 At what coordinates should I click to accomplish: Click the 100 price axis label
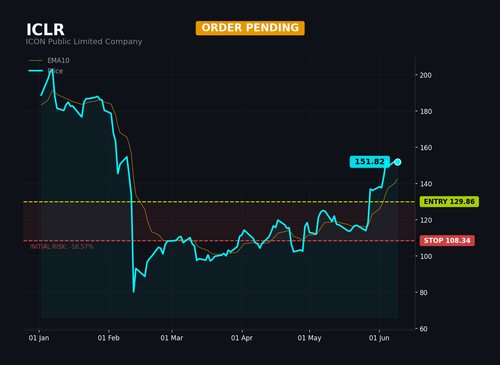[426, 256]
